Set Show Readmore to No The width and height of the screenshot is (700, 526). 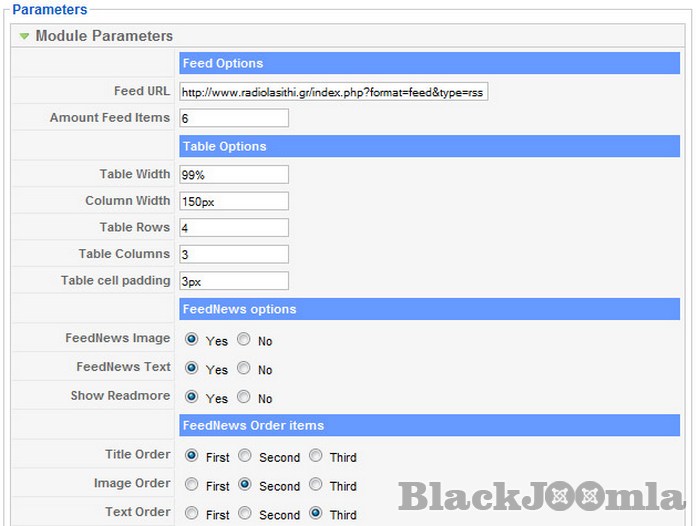[x=244, y=397]
